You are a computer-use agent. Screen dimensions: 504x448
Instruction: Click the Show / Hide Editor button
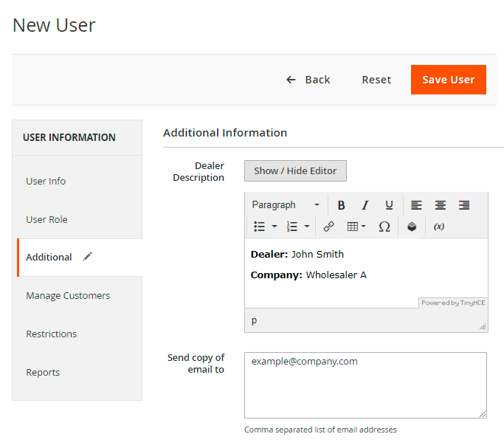pos(295,170)
